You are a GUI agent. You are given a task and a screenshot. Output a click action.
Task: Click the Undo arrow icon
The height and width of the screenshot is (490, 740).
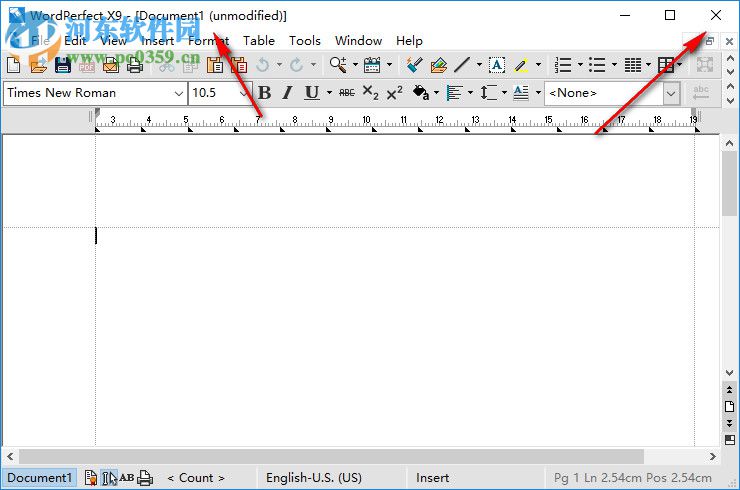263,65
